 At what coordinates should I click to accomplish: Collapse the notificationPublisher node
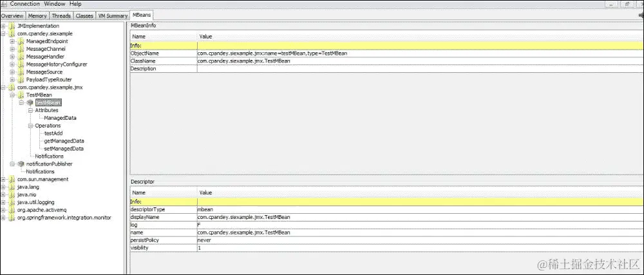pos(12,164)
